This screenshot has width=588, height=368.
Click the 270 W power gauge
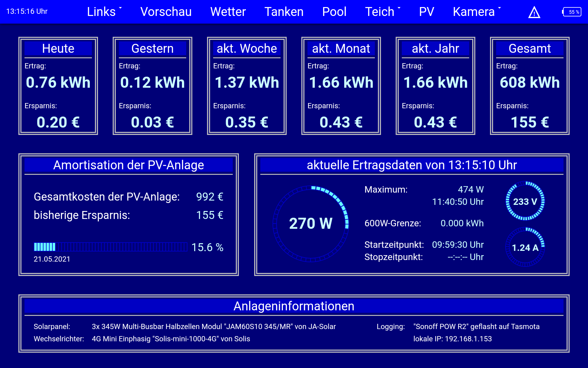[x=311, y=224]
